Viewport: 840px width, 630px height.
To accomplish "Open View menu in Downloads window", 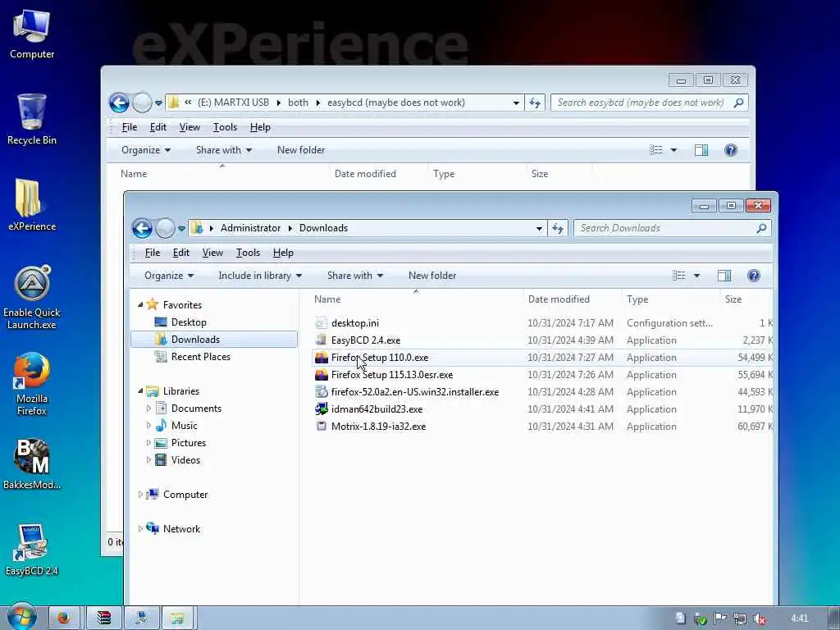I will (x=212, y=253).
